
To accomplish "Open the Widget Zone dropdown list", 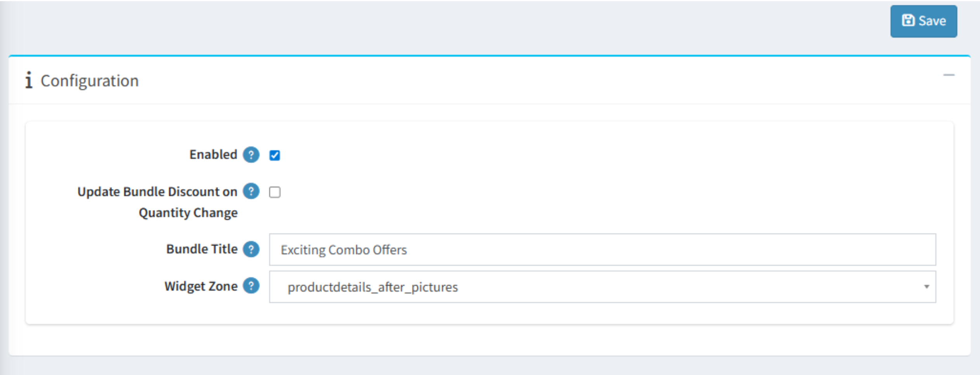I will [x=602, y=287].
